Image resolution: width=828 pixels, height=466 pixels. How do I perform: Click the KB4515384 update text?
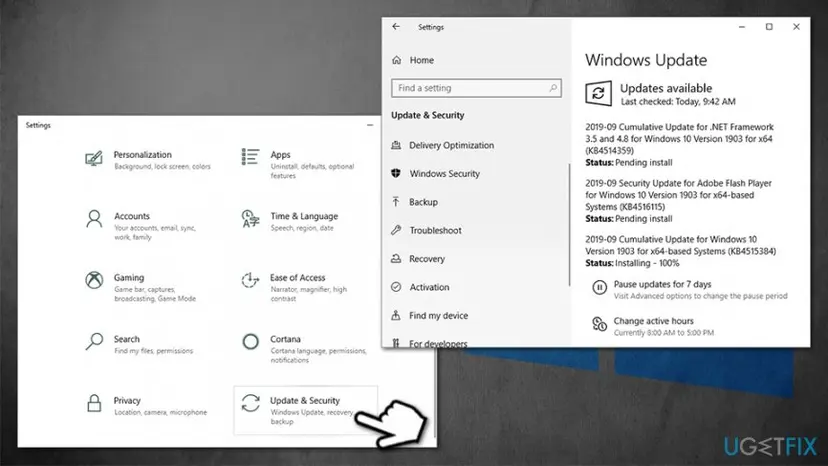[x=681, y=245]
